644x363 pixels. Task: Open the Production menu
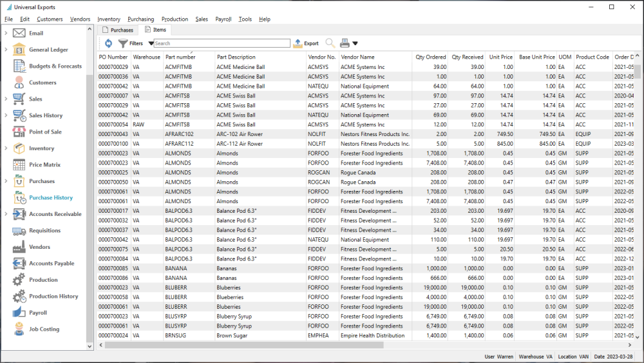(175, 19)
